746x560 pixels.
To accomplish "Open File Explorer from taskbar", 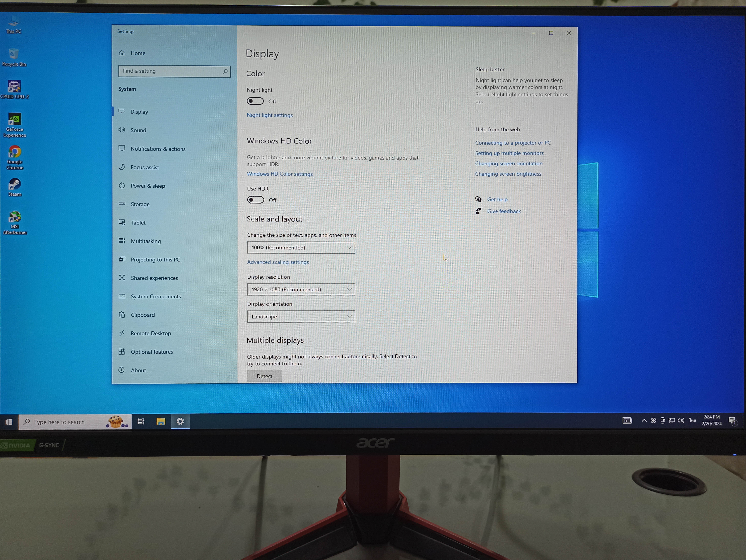I will click(x=161, y=421).
